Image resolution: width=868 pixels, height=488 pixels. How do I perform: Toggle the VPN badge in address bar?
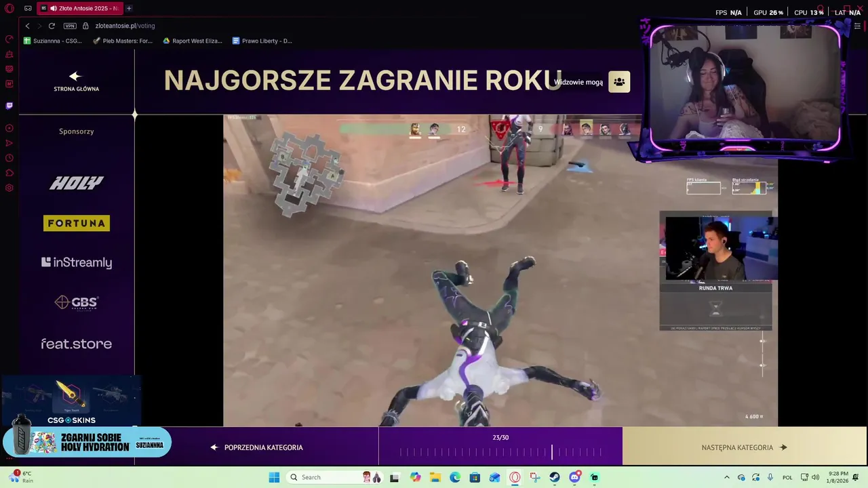tap(70, 26)
